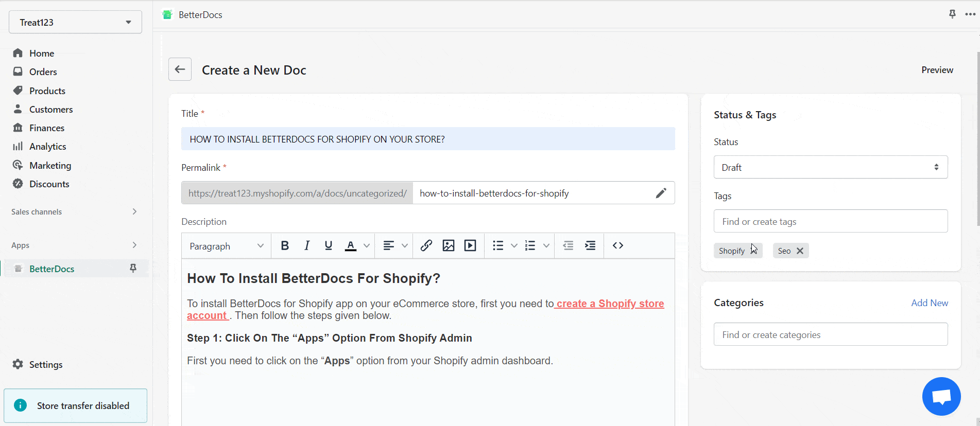Click the Title input field
This screenshot has width=980, height=426.
[428, 139]
